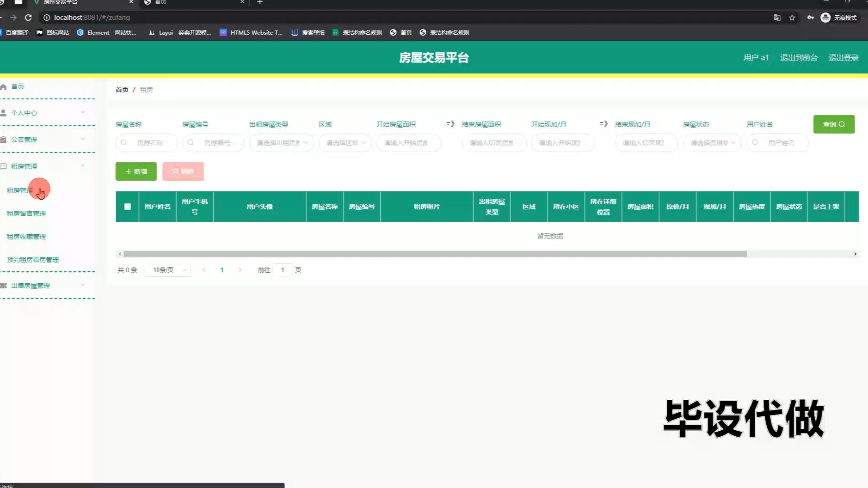Bookmark this page with star icon
The width and height of the screenshot is (868, 488).
tap(792, 18)
